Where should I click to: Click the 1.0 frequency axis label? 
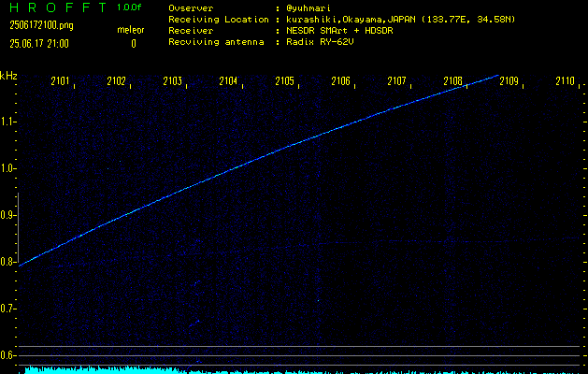[x=7, y=168]
